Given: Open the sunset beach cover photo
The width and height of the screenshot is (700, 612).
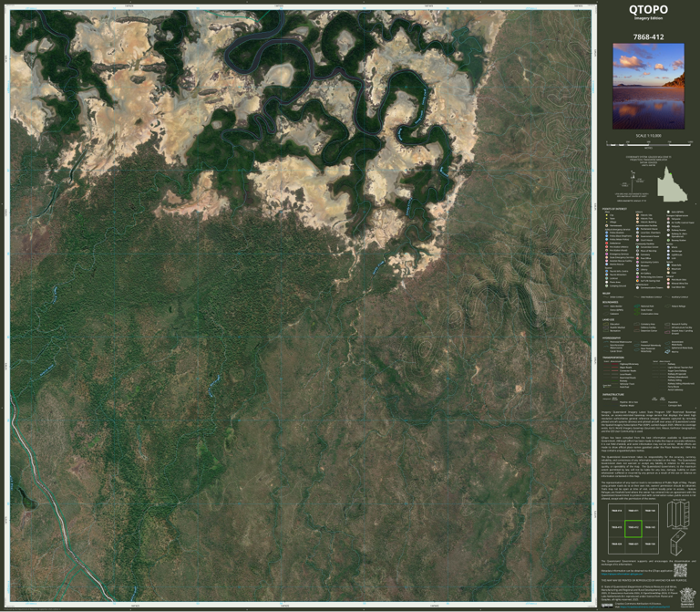Looking at the screenshot, I should (x=648, y=87).
